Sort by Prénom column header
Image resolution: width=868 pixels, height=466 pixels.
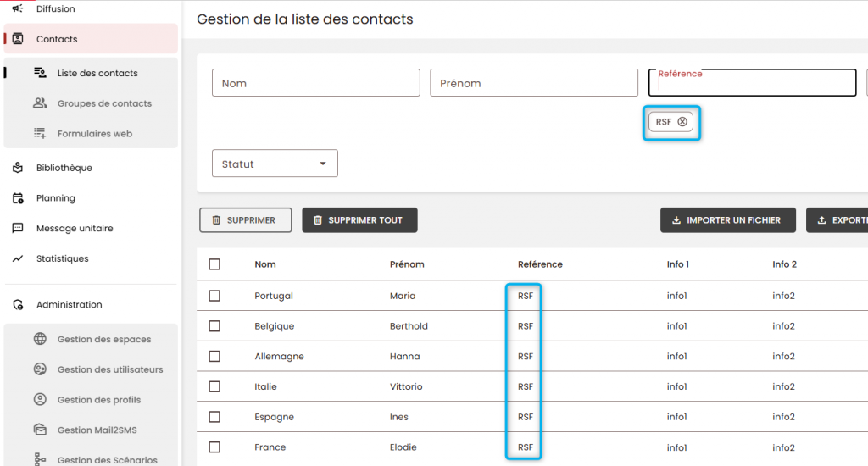point(407,264)
